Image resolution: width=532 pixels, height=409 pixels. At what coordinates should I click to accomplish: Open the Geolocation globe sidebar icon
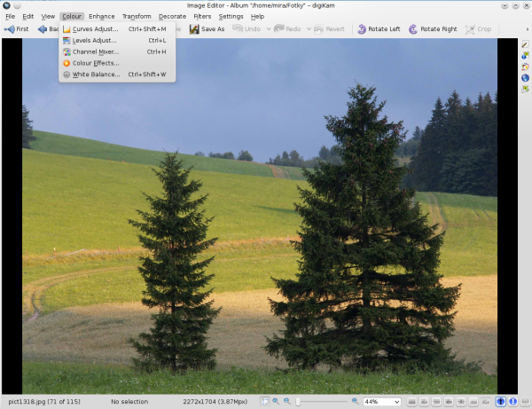pyautogui.click(x=525, y=78)
